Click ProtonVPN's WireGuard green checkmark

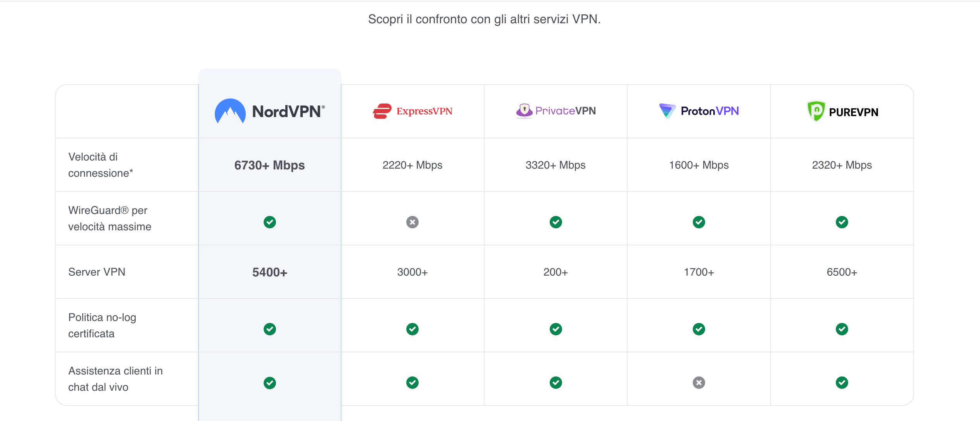click(x=699, y=222)
